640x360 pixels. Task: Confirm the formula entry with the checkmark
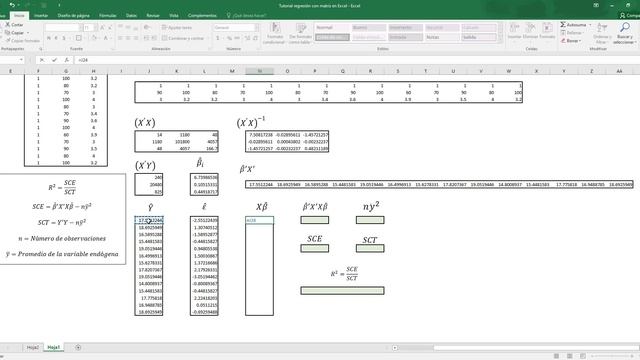[54, 60]
